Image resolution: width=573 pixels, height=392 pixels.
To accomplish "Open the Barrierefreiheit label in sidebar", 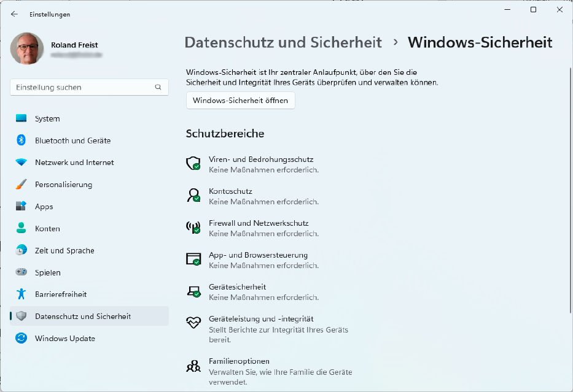I will [x=61, y=294].
